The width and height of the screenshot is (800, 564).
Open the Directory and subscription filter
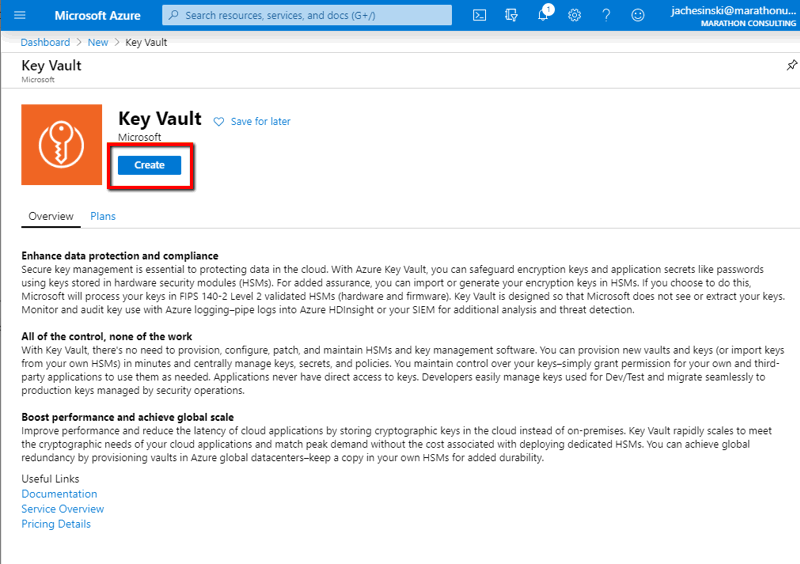coord(512,15)
